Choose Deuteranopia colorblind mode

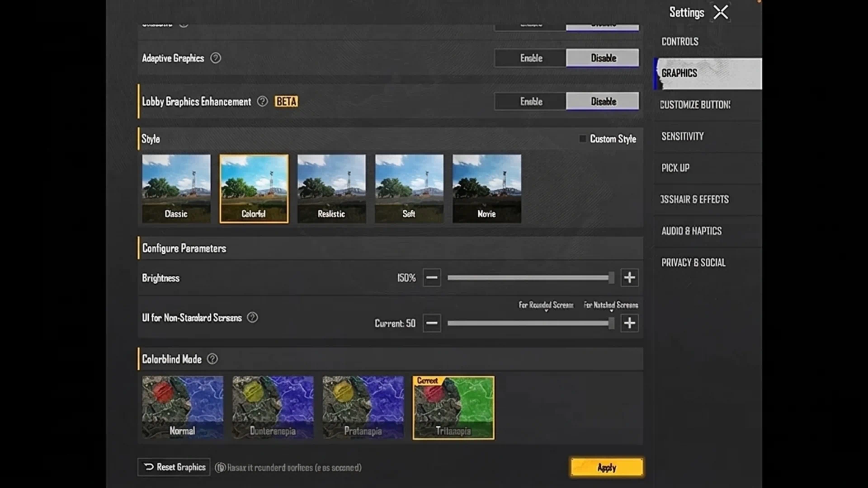point(273,408)
